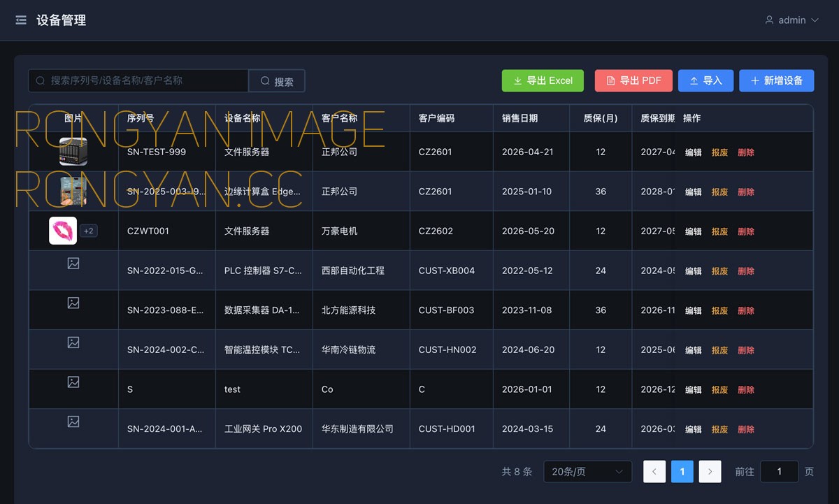Click 导出 PDF button
The image size is (839, 504).
coord(633,80)
